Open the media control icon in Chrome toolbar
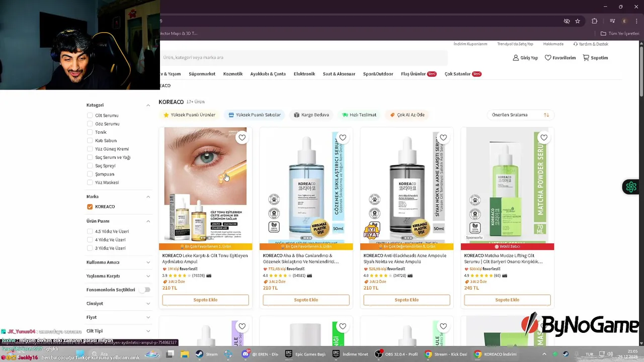The width and height of the screenshot is (644, 362). [x=612, y=21]
